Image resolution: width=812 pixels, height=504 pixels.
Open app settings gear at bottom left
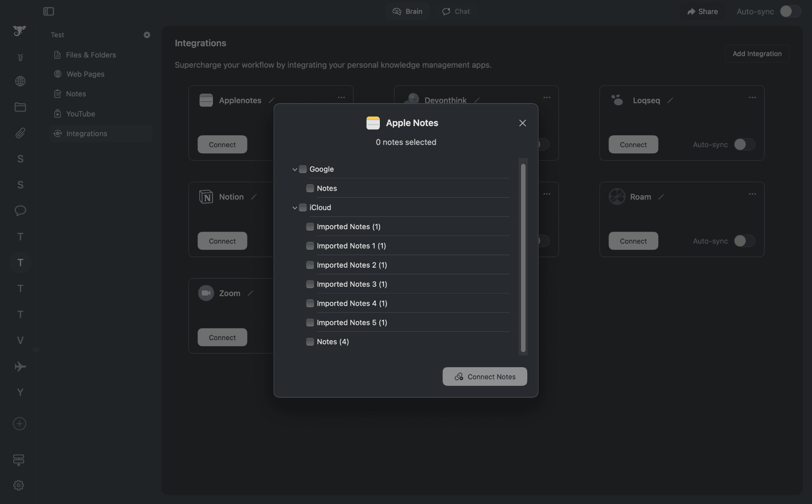(x=19, y=485)
